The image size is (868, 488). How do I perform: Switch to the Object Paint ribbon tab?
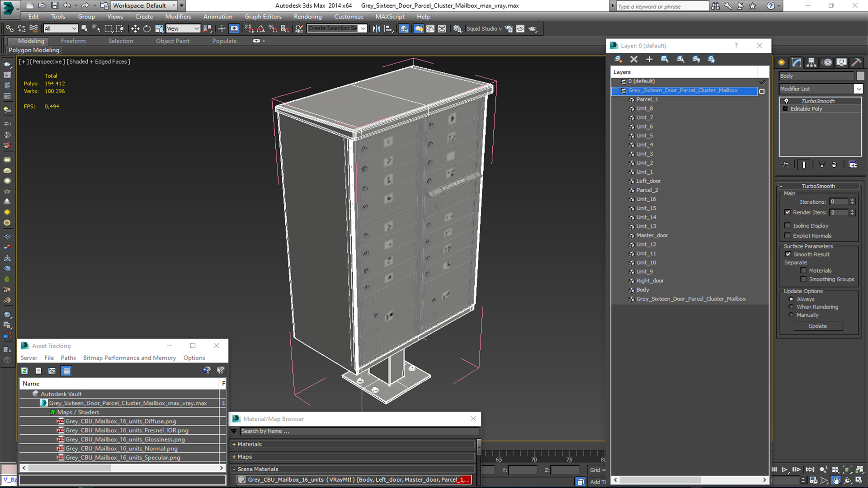[x=173, y=41]
